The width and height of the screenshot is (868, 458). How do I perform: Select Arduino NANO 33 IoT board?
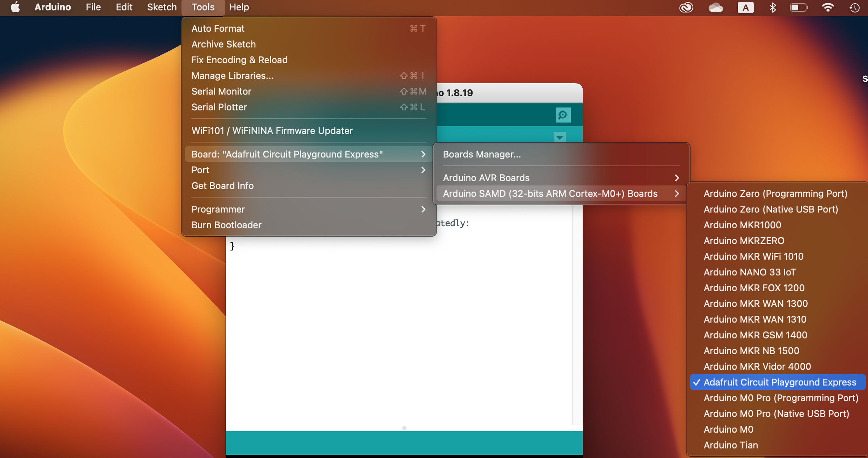click(x=749, y=272)
